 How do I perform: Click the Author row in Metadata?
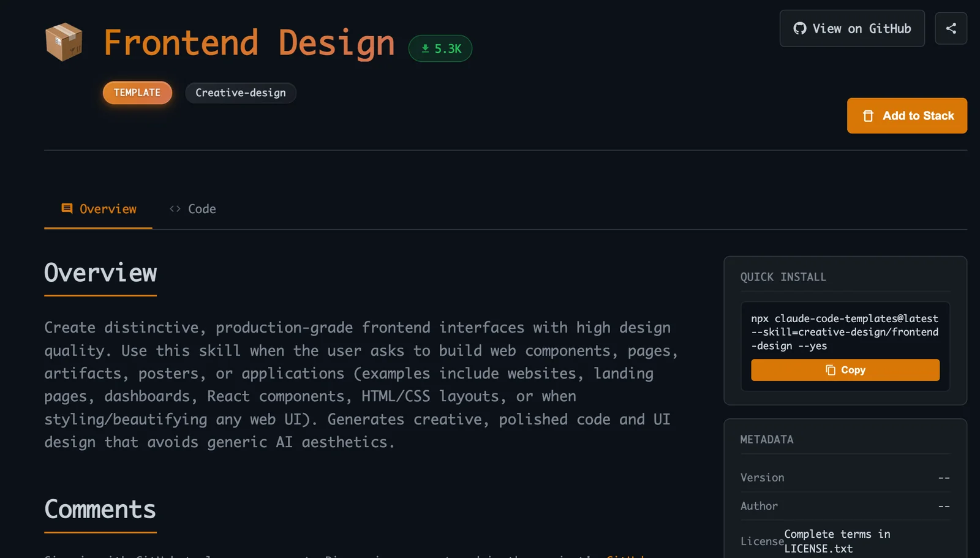pos(844,506)
